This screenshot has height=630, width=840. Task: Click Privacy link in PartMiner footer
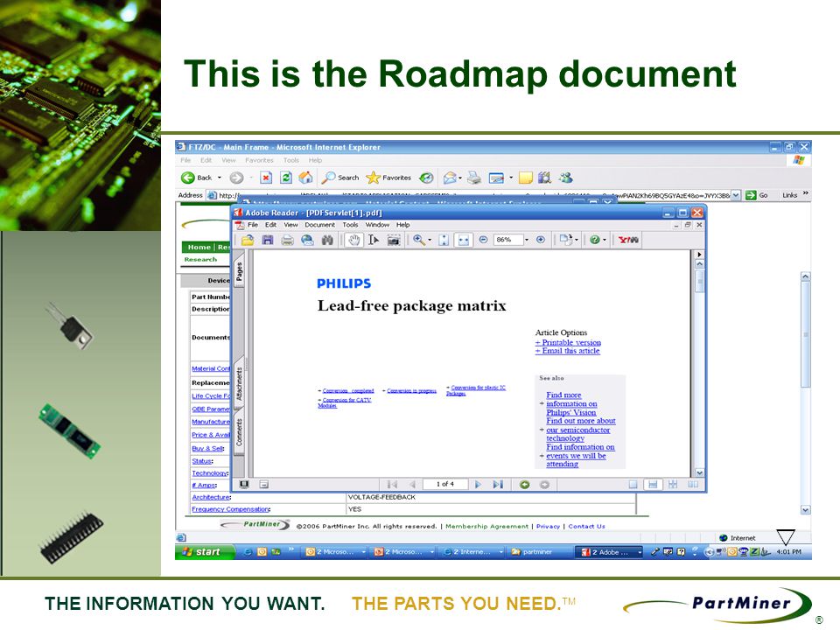point(548,526)
